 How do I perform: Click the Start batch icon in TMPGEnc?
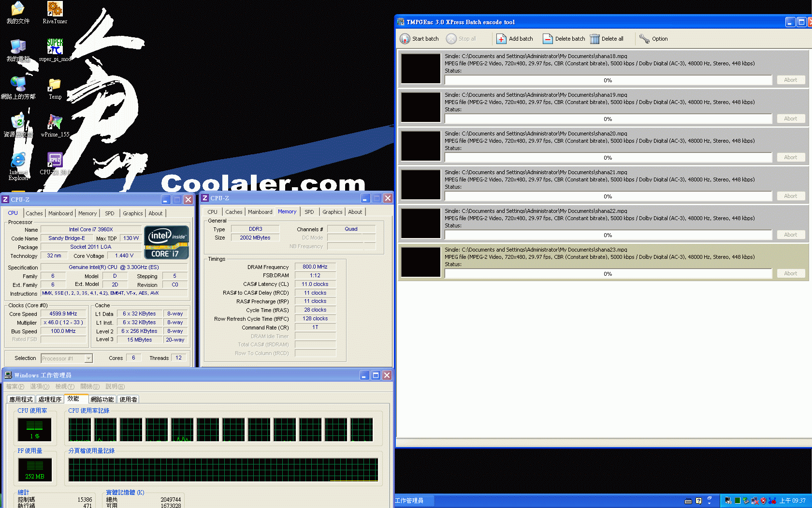coord(405,39)
